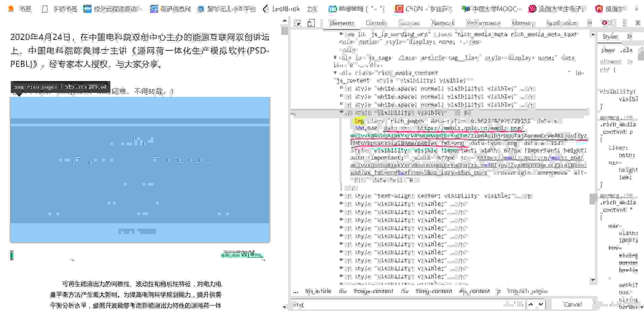644x311 pixels.
Task: Open the 全国大学生电子 bookmark
Action: [558, 9]
